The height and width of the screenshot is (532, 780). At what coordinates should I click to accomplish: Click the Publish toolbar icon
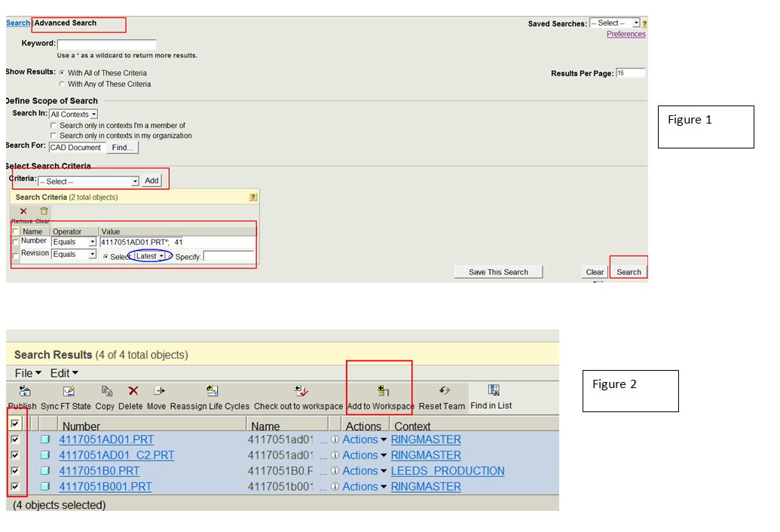point(24,391)
